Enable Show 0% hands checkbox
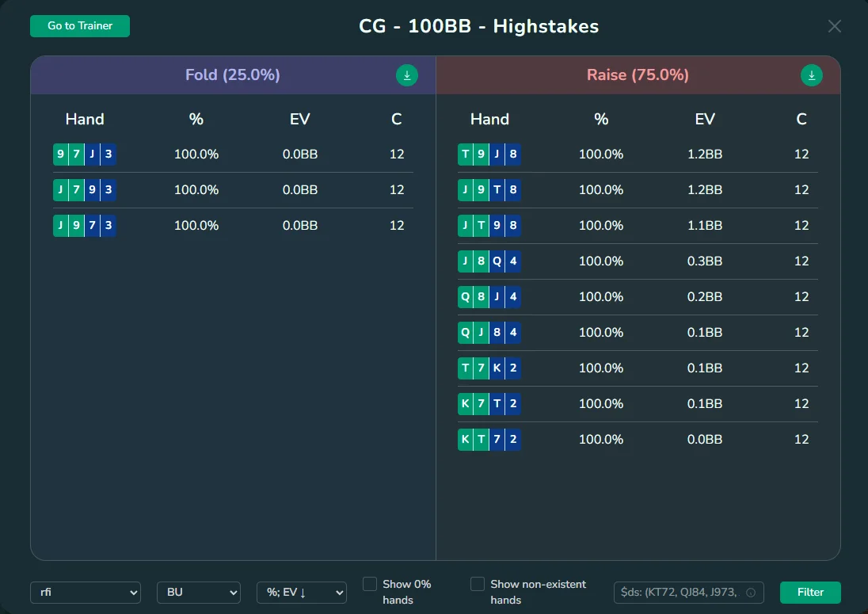The height and width of the screenshot is (614, 868). 370,584
